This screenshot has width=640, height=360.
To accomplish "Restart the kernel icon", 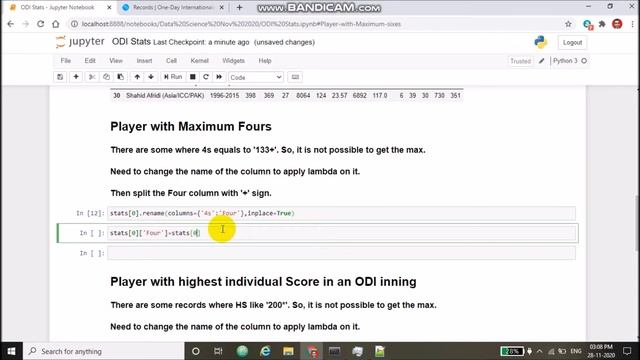I will coord(206,77).
